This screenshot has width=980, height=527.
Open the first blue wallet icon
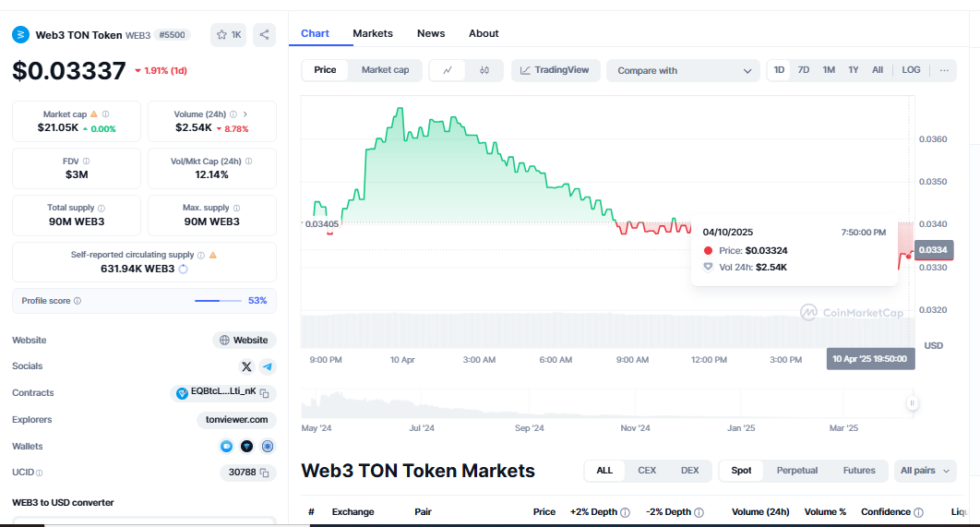pyautogui.click(x=226, y=447)
